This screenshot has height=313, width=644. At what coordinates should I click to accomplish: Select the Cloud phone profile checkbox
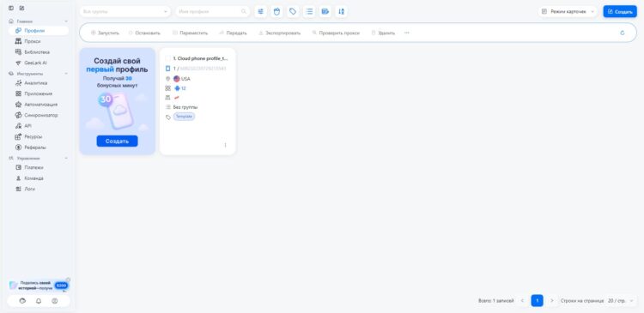pos(167,58)
